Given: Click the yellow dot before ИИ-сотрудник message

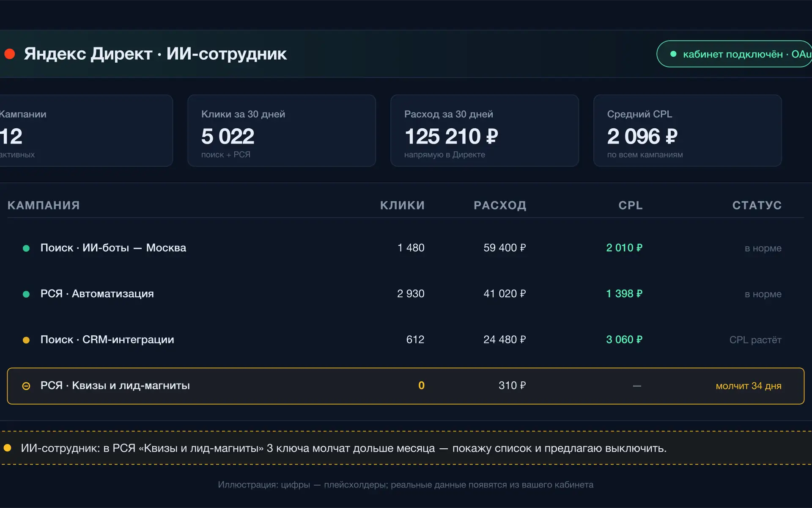Looking at the screenshot, I should pyautogui.click(x=7, y=448).
